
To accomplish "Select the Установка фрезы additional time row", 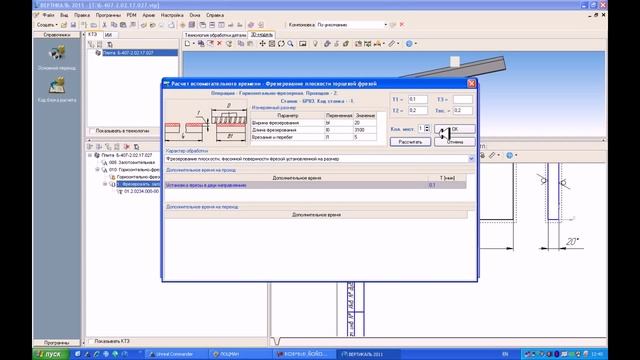I will point(316,185).
